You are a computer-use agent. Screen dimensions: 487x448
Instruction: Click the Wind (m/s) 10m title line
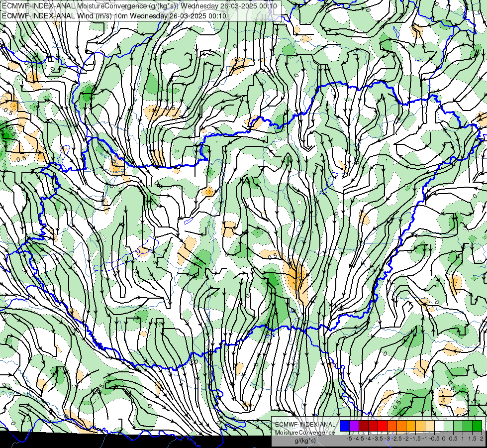click(x=114, y=16)
